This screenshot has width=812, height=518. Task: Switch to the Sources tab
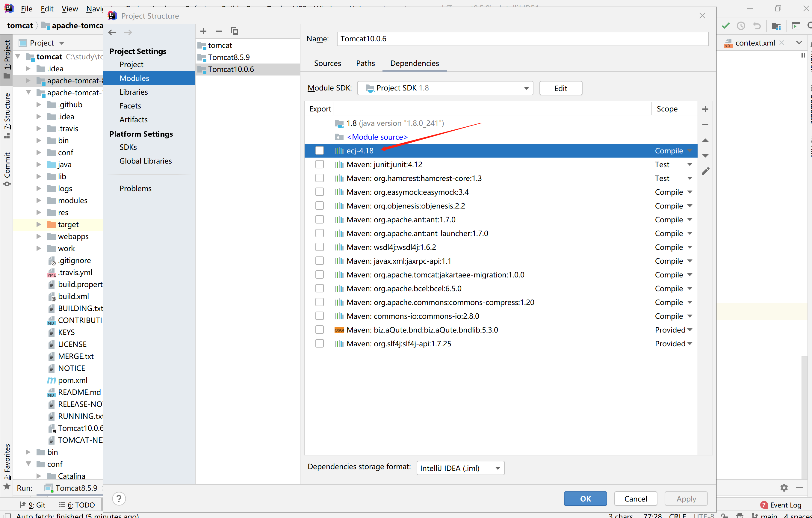click(327, 63)
